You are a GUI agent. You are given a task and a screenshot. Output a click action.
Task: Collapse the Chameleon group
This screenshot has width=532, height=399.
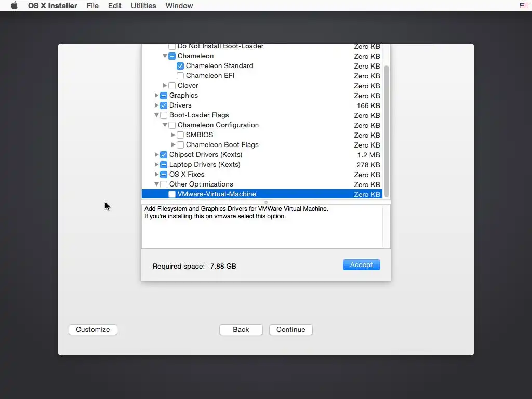165,56
